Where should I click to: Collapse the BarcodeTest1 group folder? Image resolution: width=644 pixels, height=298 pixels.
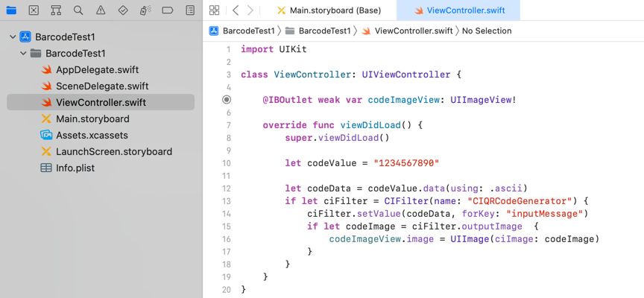pos(23,54)
